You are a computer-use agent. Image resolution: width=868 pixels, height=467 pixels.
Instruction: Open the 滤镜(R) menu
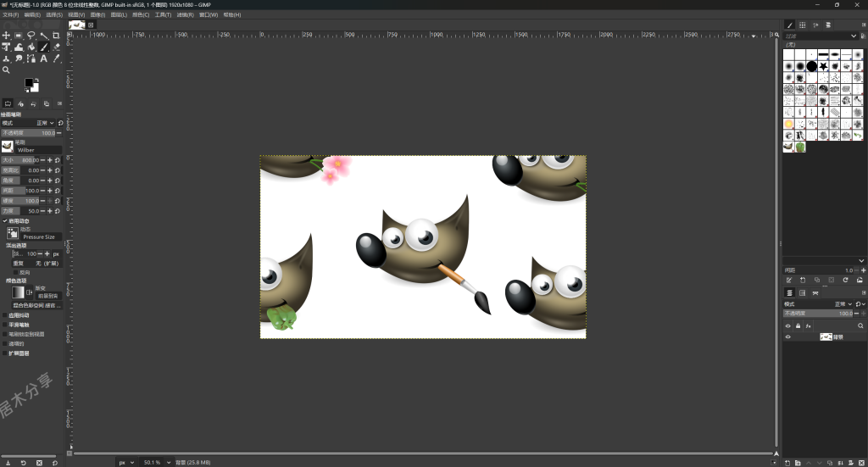click(185, 15)
